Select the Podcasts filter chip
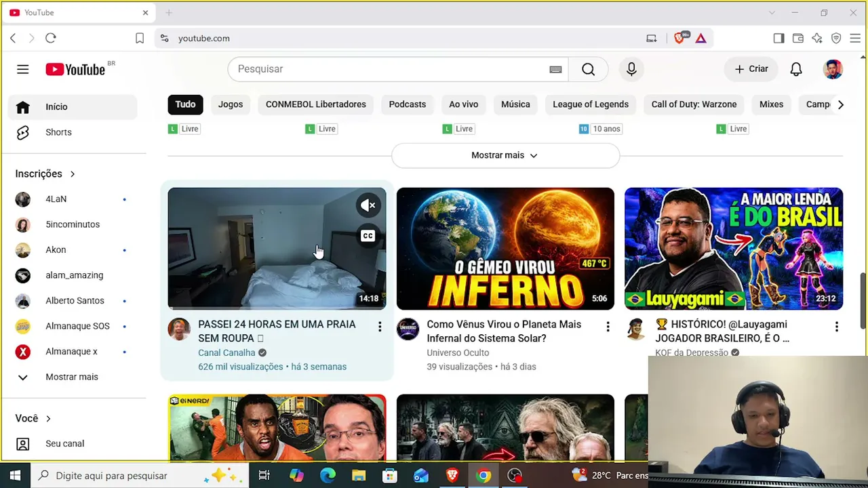 (408, 104)
